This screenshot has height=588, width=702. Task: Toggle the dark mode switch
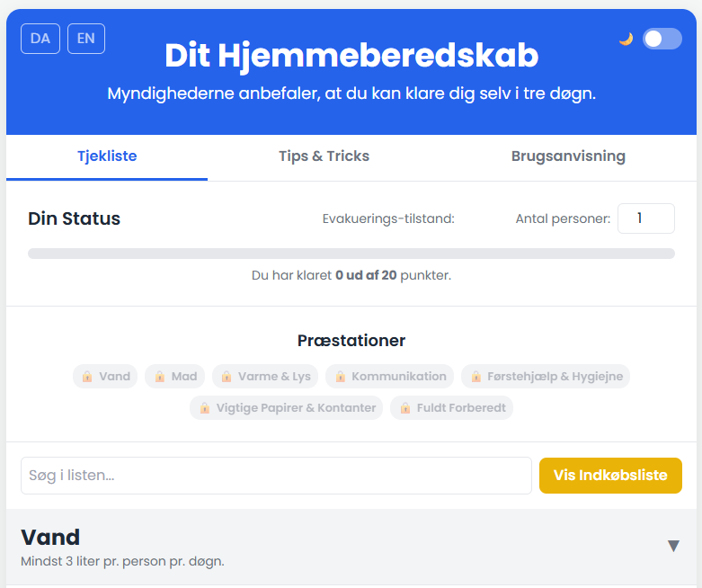pos(662,39)
